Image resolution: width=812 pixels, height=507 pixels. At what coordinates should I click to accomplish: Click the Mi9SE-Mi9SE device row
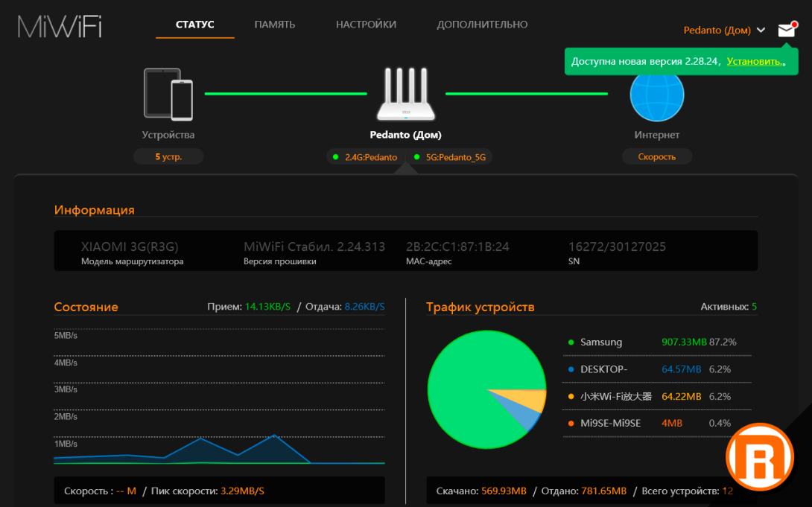(x=656, y=423)
